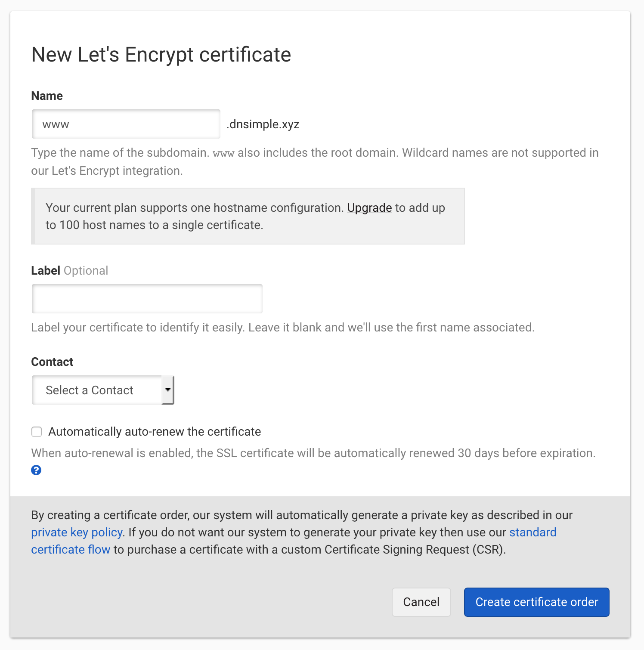Click the optional Label text field
The image size is (644, 650).
coord(147,298)
